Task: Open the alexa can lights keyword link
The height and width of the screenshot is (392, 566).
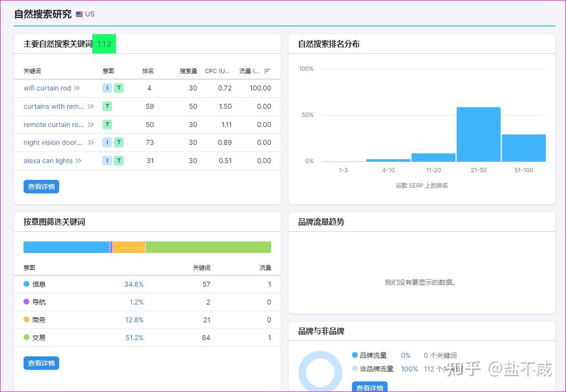Action: coord(48,161)
